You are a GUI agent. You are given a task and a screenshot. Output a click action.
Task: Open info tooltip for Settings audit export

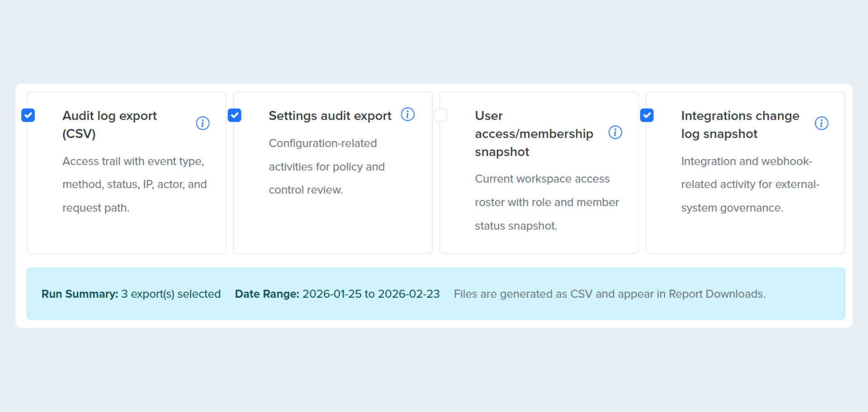(x=407, y=114)
